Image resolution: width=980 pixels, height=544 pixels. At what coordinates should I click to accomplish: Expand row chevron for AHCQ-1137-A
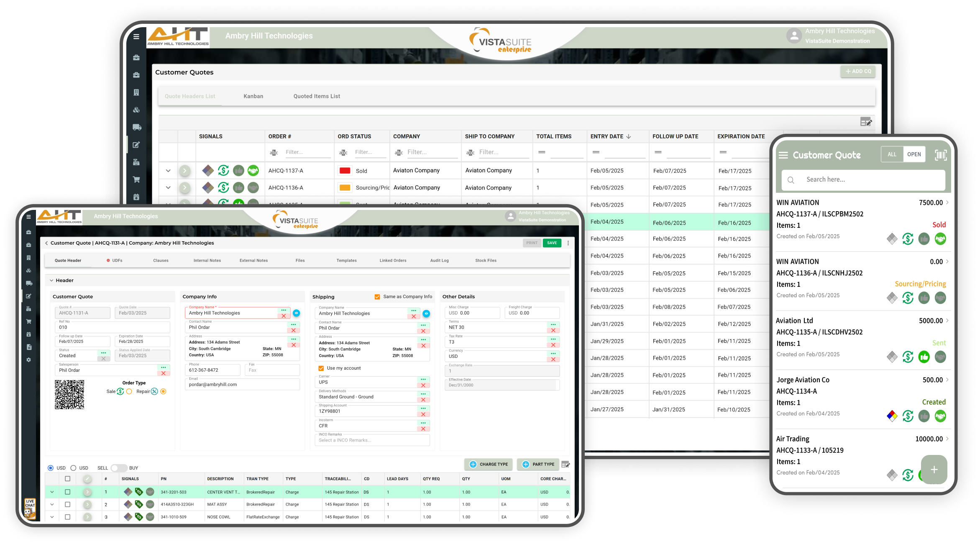(168, 171)
